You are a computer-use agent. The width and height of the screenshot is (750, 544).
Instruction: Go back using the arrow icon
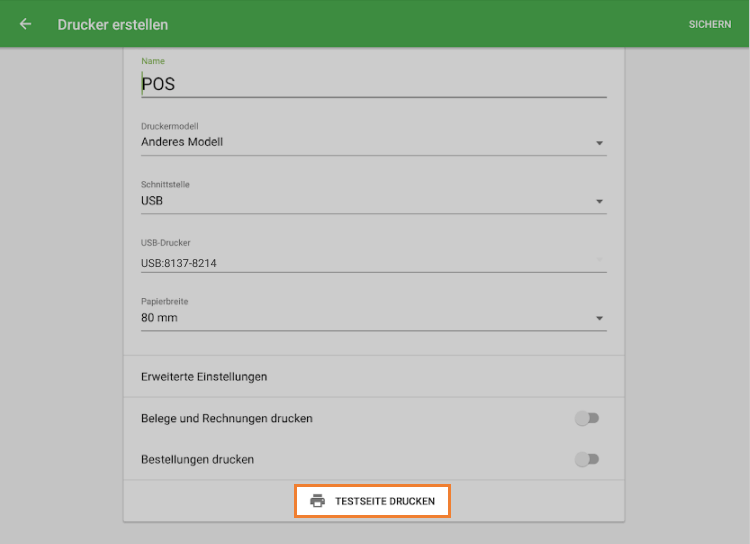(25, 24)
